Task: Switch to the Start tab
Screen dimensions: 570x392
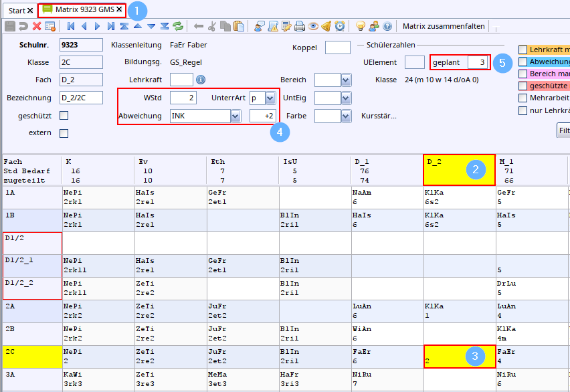Action: click(x=17, y=10)
